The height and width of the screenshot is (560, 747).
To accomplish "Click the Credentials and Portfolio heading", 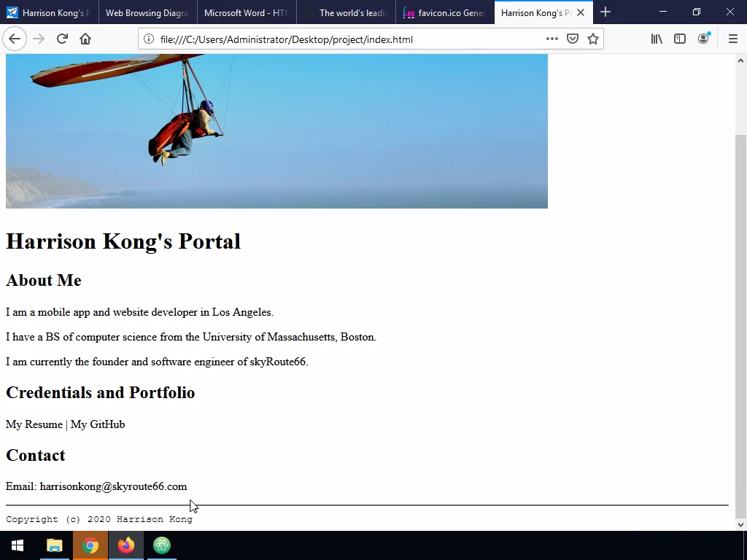I will 101,393.
